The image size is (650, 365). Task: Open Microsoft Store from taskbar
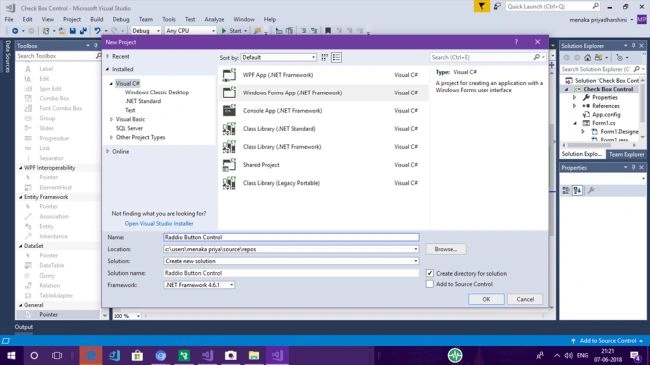tap(137, 355)
